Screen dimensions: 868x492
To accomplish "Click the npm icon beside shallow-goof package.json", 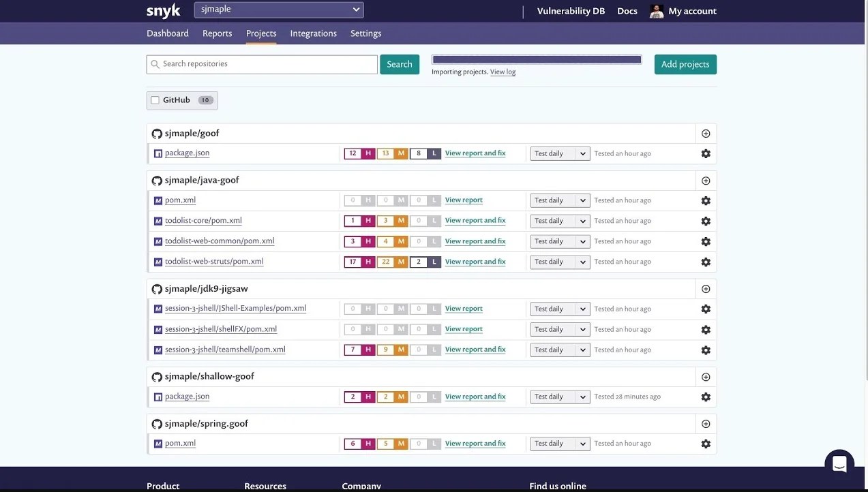I will pos(158,396).
